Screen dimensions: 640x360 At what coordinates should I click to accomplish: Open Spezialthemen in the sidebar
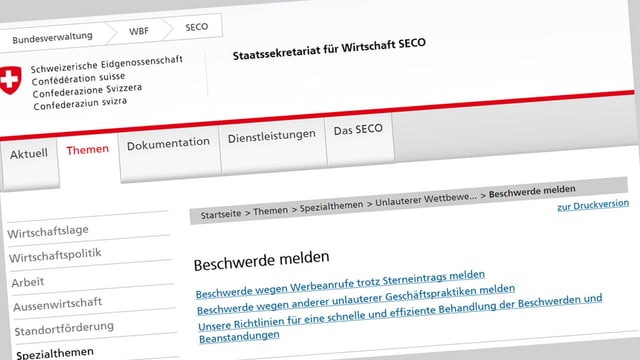55,353
